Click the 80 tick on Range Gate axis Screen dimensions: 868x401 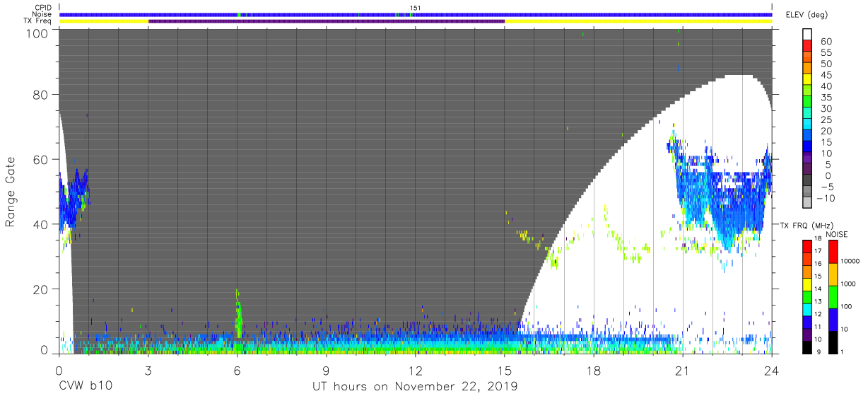41,95
